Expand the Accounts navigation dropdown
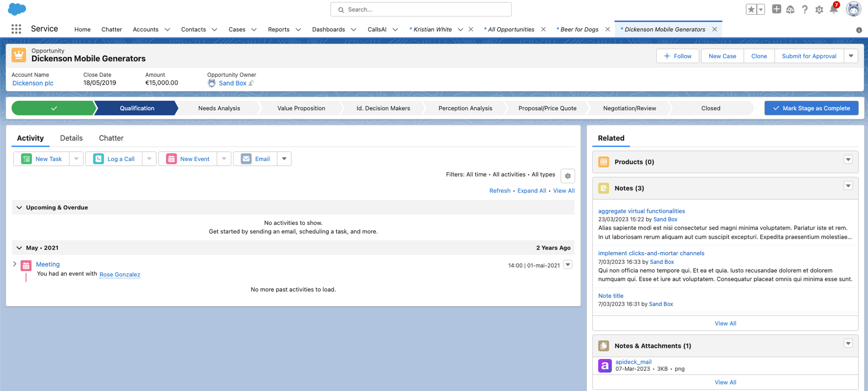Image resolution: width=868 pixels, height=391 pixels. [x=167, y=30]
